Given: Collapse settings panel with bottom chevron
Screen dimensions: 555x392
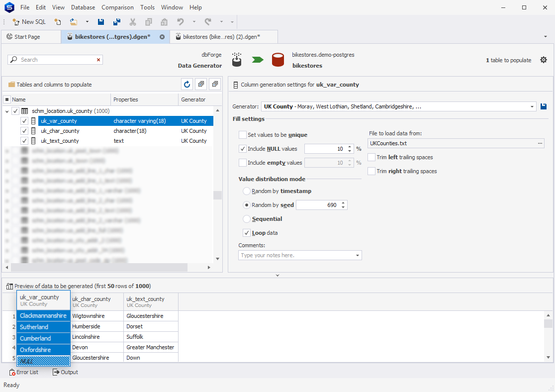Looking at the screenshot, I should (277, 275).
